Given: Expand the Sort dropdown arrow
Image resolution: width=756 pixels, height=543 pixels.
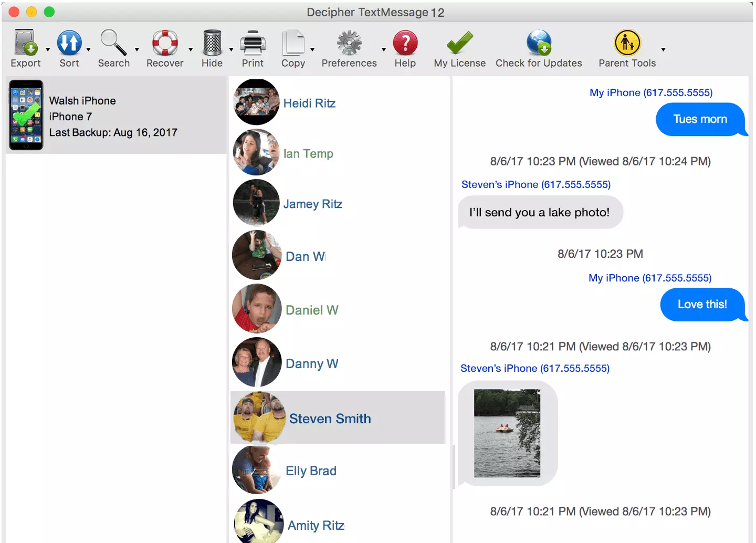Looking at the screenshot, I should click(x=88, y=49).
